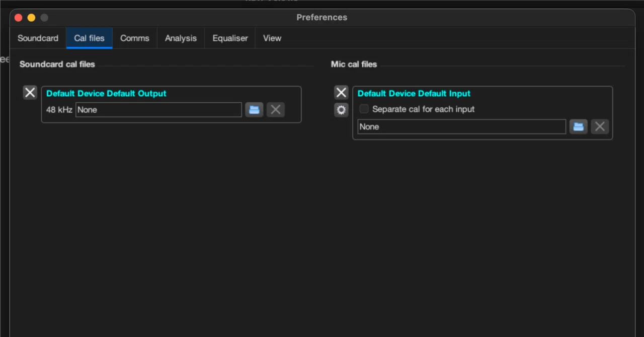
Task: Click the mic cal file path field
Action: (x=462, y=127)
